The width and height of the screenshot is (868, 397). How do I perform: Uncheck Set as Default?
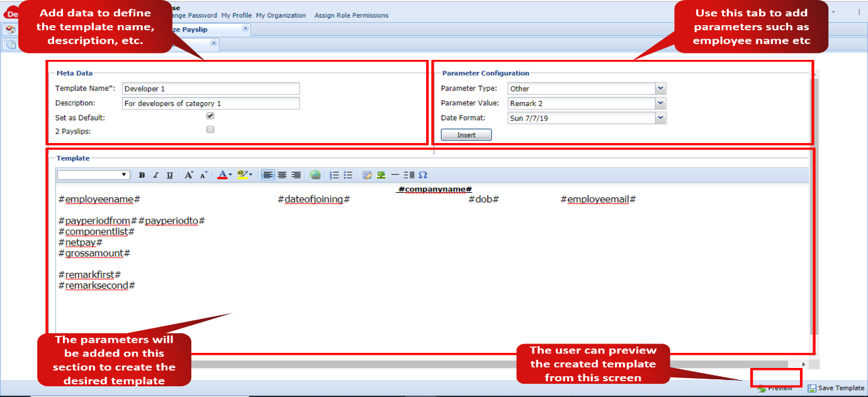[x=211, y=117]
